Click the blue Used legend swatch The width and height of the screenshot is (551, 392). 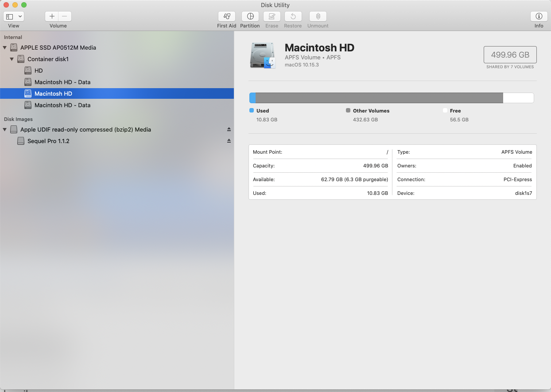click(x=252, y=110)
